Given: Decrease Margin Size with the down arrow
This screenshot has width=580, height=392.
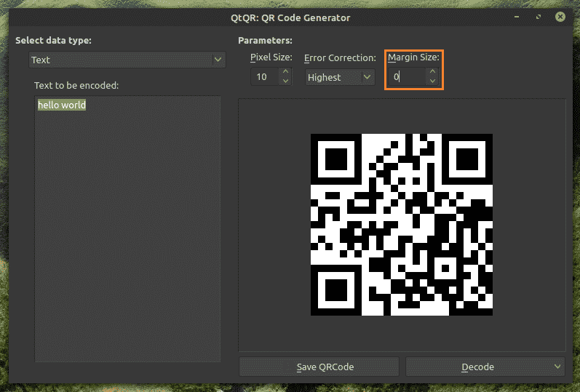Looking at the screenshot, I should (x=432, y=81).
